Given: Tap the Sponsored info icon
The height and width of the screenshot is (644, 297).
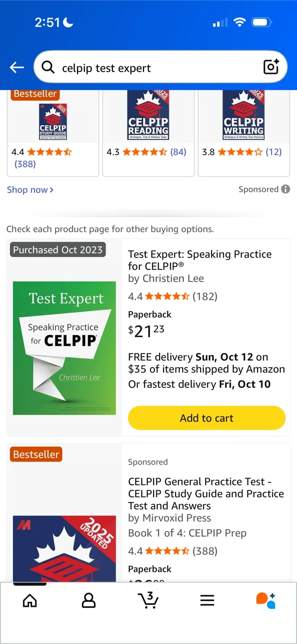Looking at the screenshot, I should pyautogui.click(x=285, y=189).
